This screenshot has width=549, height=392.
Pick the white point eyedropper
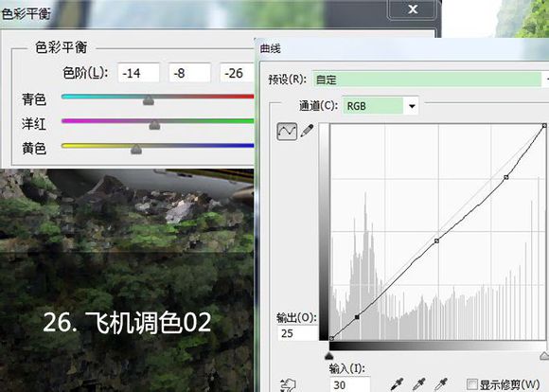[x=441, y=384]
